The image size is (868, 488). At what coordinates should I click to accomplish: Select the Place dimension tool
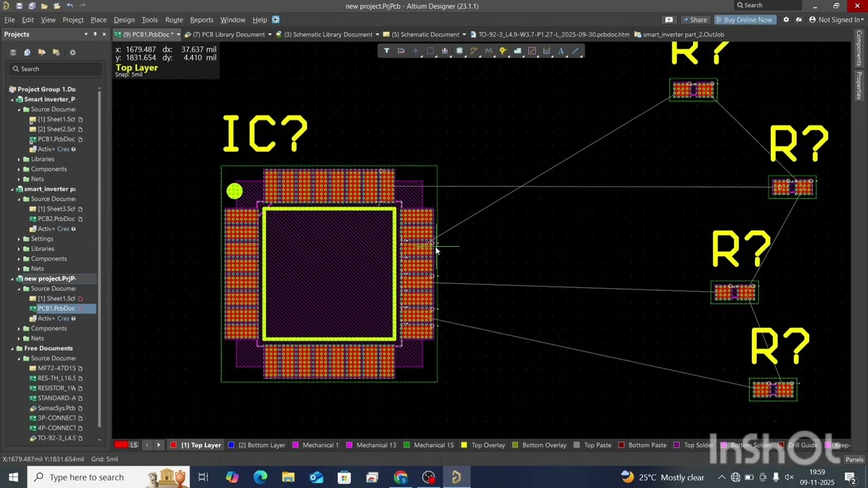pyautogui.click(x=547, y=51)
